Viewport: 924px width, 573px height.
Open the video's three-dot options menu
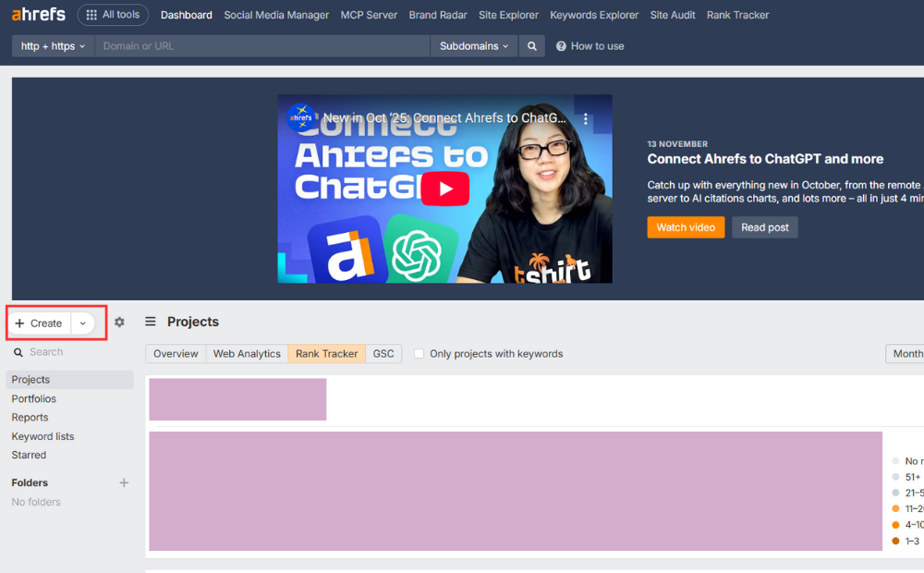(x=585, y=119)
